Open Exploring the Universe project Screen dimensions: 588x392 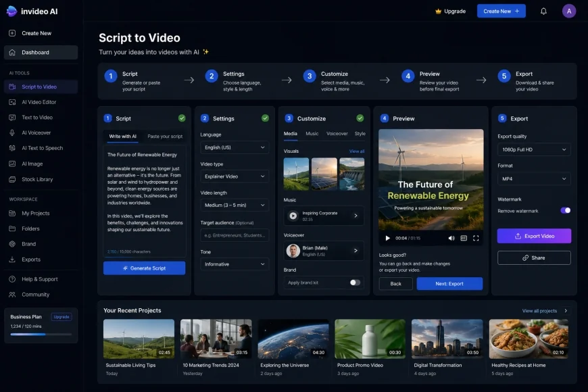click(x=293, y=339)
